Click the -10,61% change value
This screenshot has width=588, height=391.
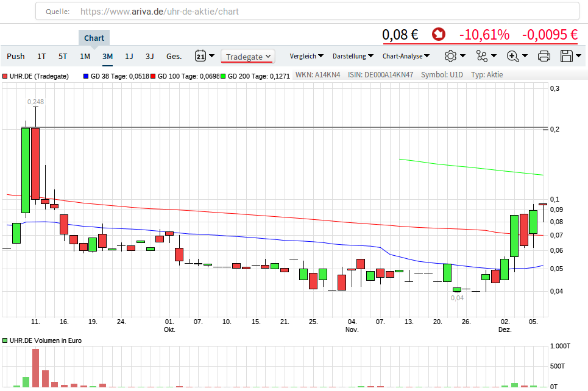pyautogui.click(x=484, y=35)
